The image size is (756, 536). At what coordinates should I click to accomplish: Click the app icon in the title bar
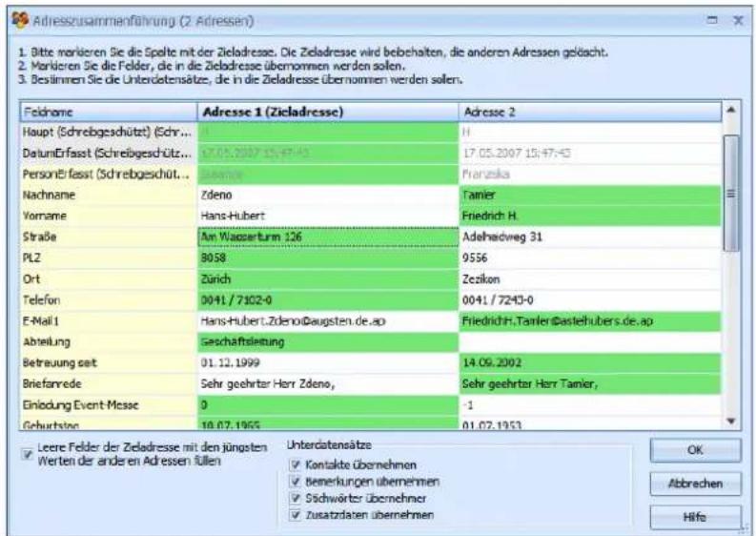[20, 20]
